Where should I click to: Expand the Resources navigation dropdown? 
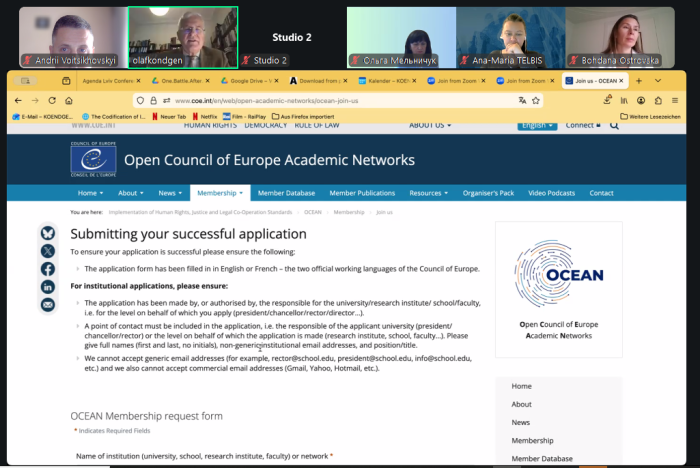click(x=430, y=193)
